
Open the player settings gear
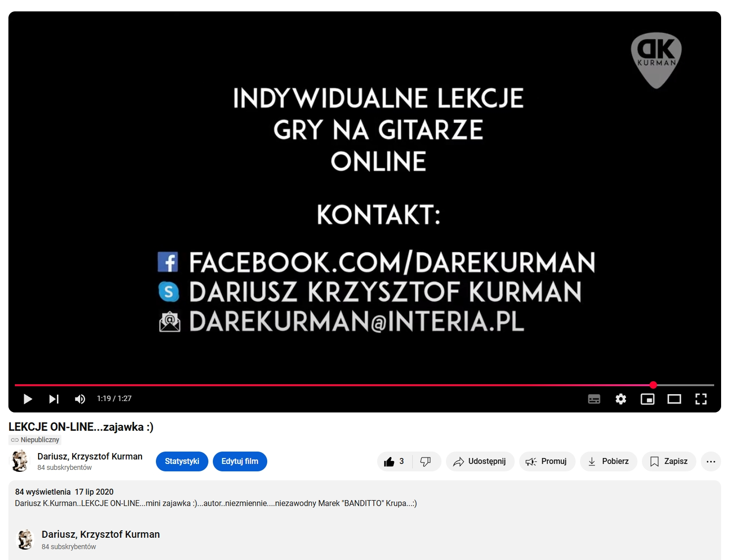[621, 399]
